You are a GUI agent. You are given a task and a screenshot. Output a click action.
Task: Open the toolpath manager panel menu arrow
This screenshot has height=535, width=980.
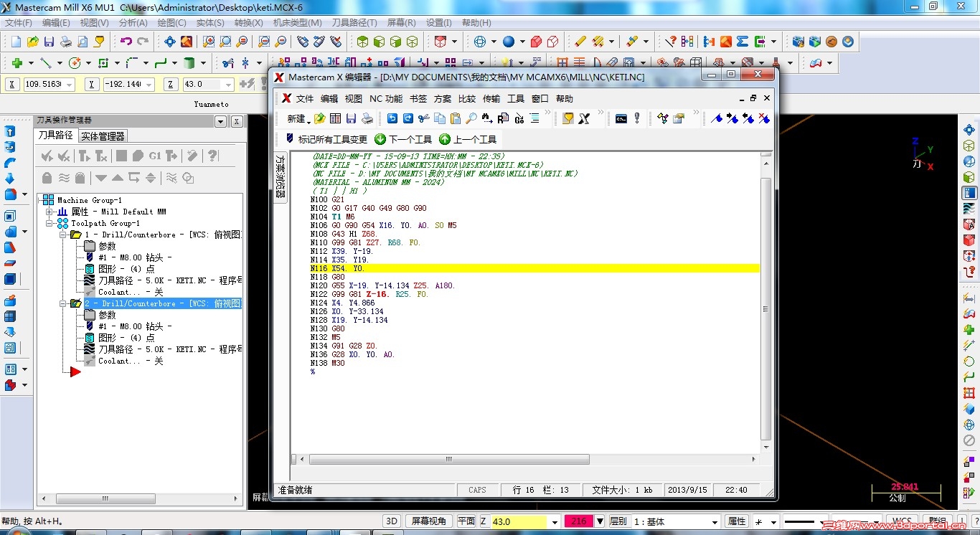pyautogui.click(x=221, y=122)
